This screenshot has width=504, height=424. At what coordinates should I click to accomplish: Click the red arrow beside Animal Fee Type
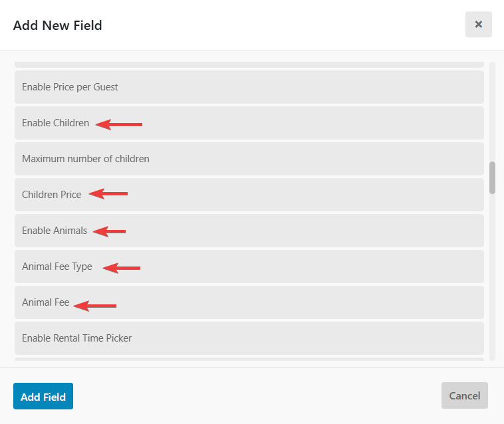(x=122, y=268)
